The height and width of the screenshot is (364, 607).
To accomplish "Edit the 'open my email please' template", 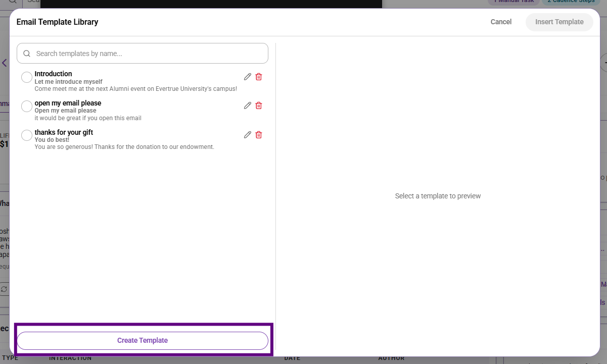I will coord(248,106).
